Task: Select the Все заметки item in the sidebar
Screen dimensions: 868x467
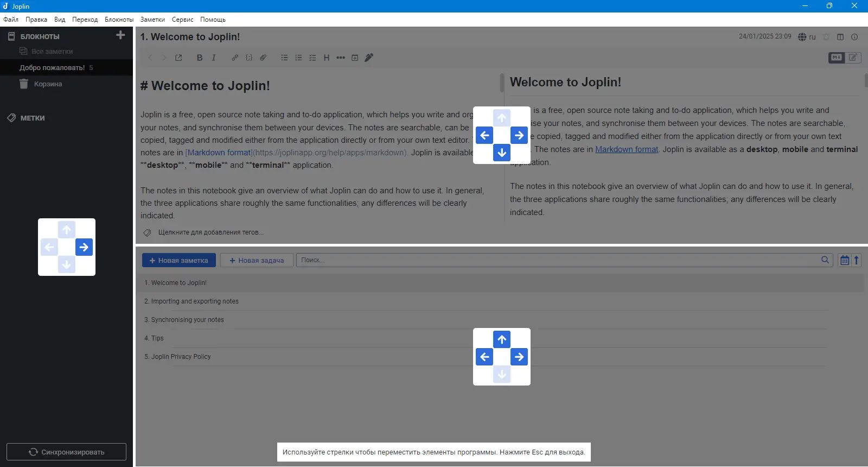Action: point(66,51)
